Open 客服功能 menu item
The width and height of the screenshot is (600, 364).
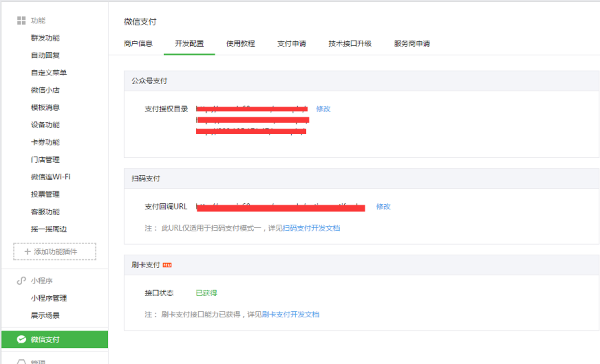pyautogui.click(x=45, y=211)
